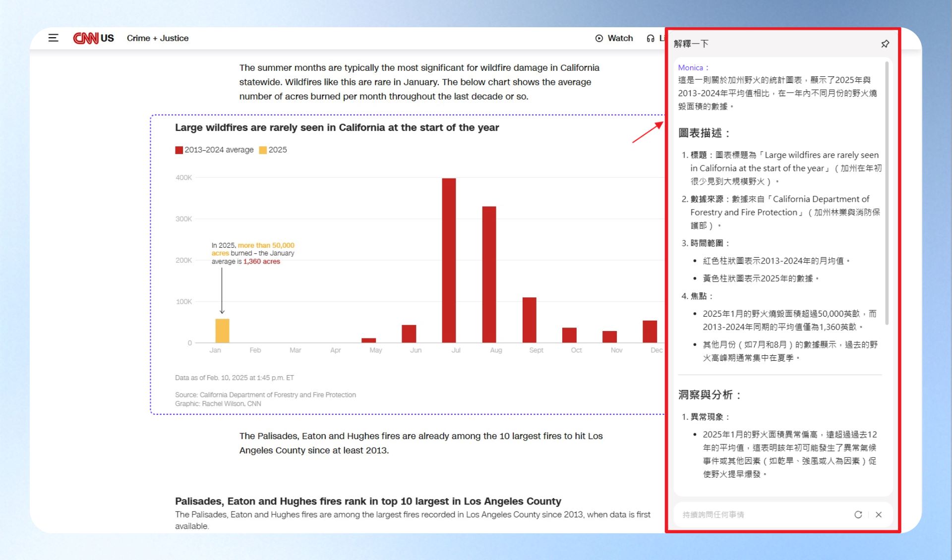Click the Monica panel scrollbar
This screenshot has width=952, height=560.
887,193
